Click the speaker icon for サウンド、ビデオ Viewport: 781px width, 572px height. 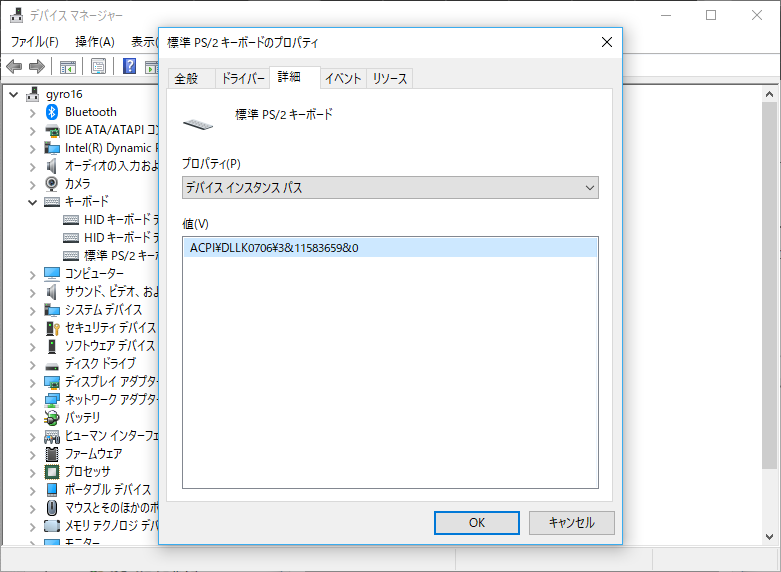[x=51, y=291]
